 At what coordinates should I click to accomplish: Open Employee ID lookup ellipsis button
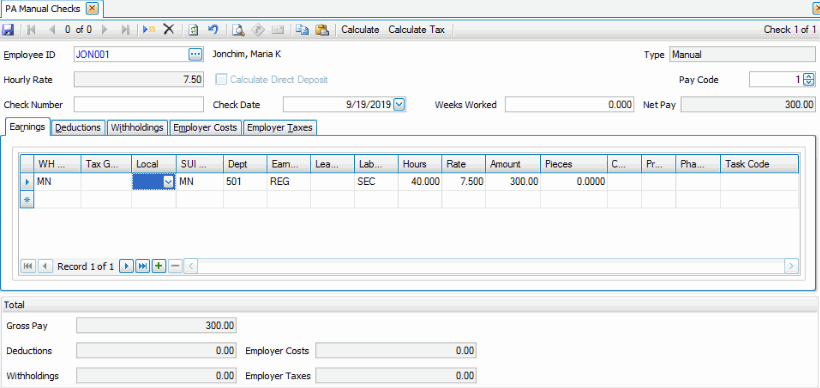195,54
